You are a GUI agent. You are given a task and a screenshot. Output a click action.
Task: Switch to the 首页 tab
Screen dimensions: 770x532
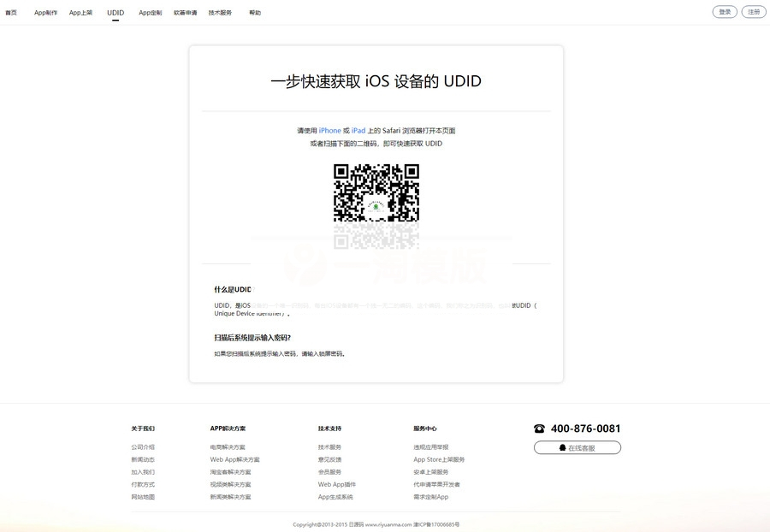coord(12,12)
